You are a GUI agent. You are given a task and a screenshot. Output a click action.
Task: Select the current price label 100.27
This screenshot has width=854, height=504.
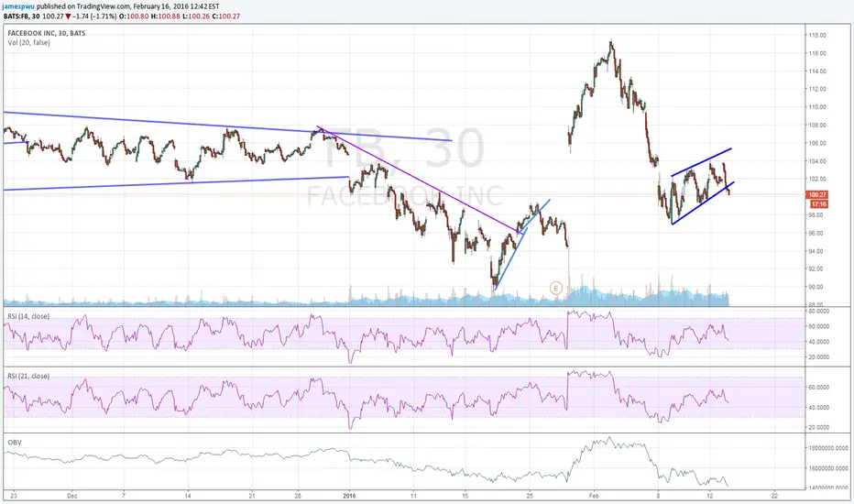(x=817, y=194)
